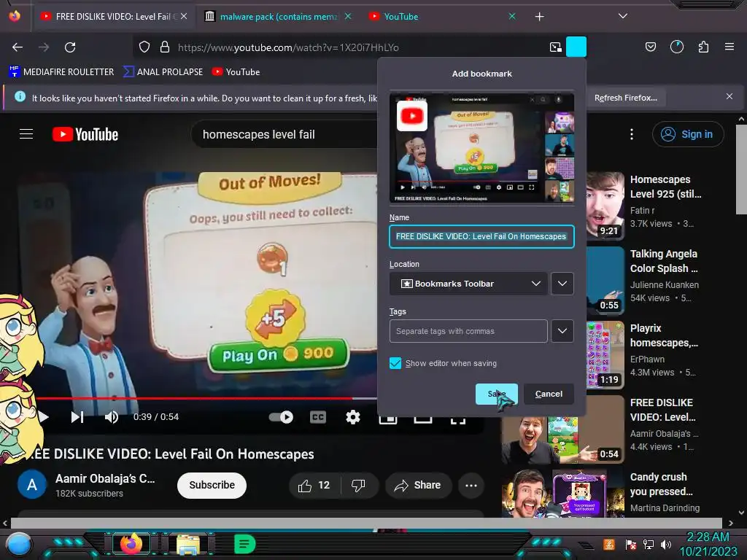Open MEDIAFIRE ROULETTER bookmark
747x560 pixels.
pyautogui.click(x=61, y=72)
